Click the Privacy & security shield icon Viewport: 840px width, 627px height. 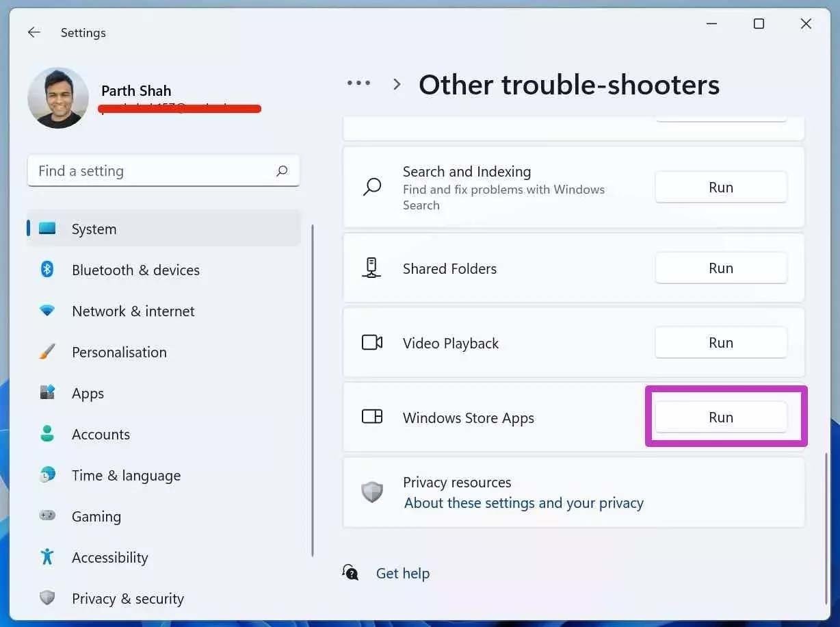point(47,598)
